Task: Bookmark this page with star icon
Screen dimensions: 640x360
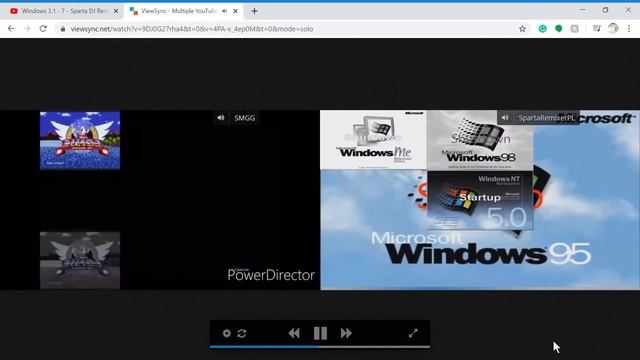Action: tap(522, 29)
